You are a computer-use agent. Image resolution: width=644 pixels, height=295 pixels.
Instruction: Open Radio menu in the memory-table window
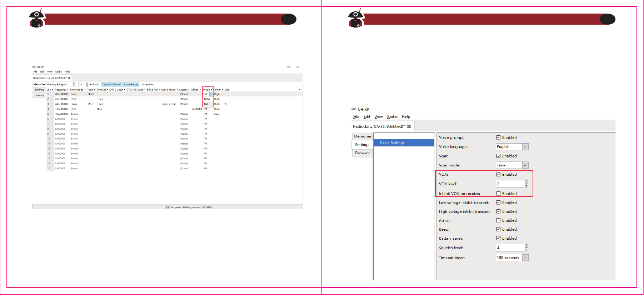[59, 72]
